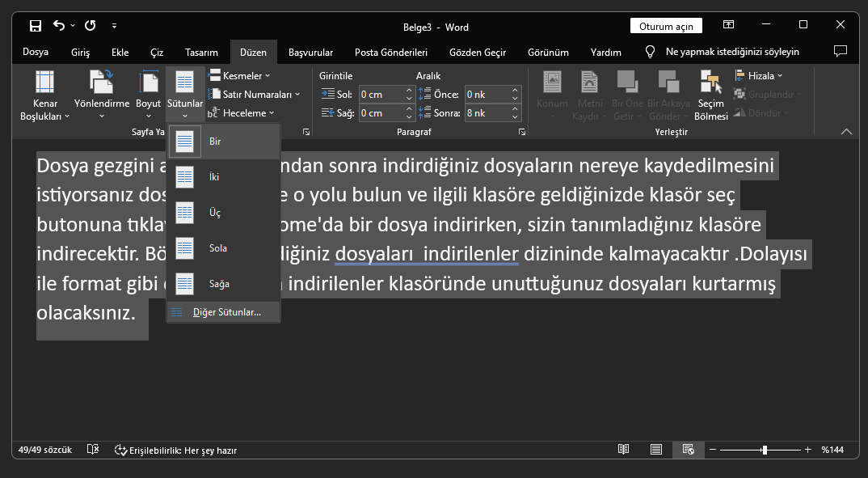
Task: Select the İki two-column option
Action: 224,177
